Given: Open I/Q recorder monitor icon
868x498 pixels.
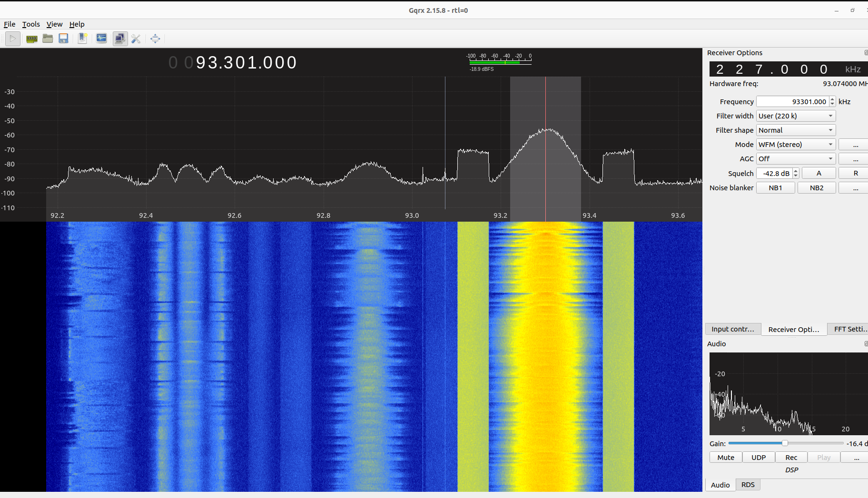Looking at the screenshot, I should (101, 39).
